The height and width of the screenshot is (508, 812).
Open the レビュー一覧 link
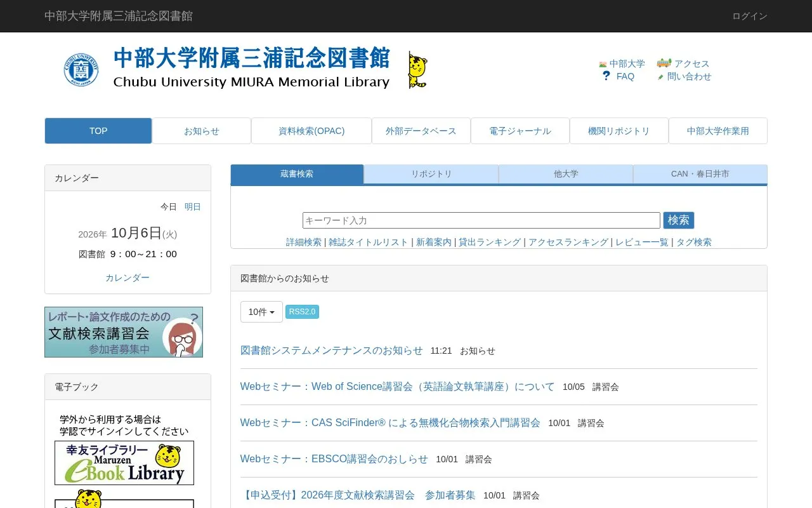642,242
